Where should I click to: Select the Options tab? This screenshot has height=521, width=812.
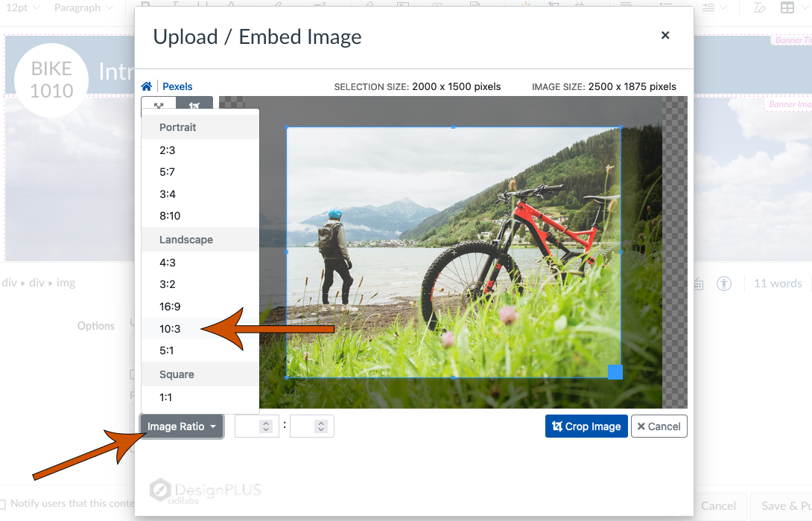tap(95, 325)
